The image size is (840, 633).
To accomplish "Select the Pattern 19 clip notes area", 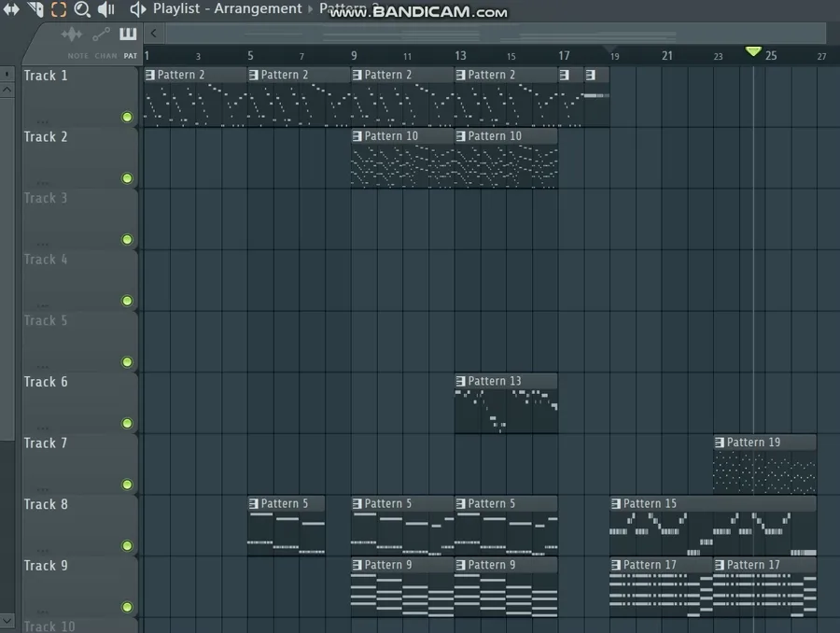I will [764, 471].
